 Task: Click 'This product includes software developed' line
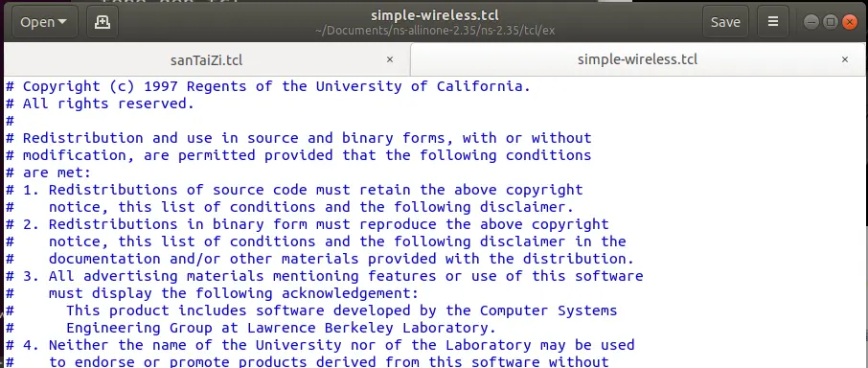pos(311,310)
